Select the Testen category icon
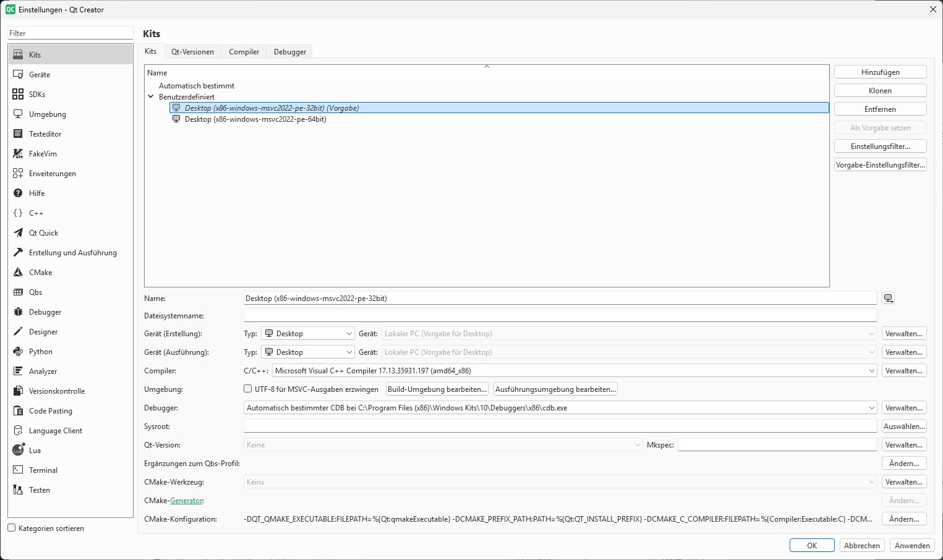Image resolution: width=943 pixels, height=560 pixels. (x=18, y=490)
